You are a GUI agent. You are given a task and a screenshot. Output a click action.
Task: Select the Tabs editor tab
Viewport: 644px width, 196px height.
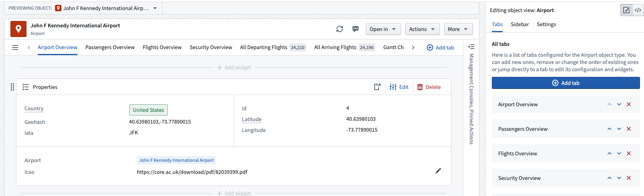[x=497, y=24]
